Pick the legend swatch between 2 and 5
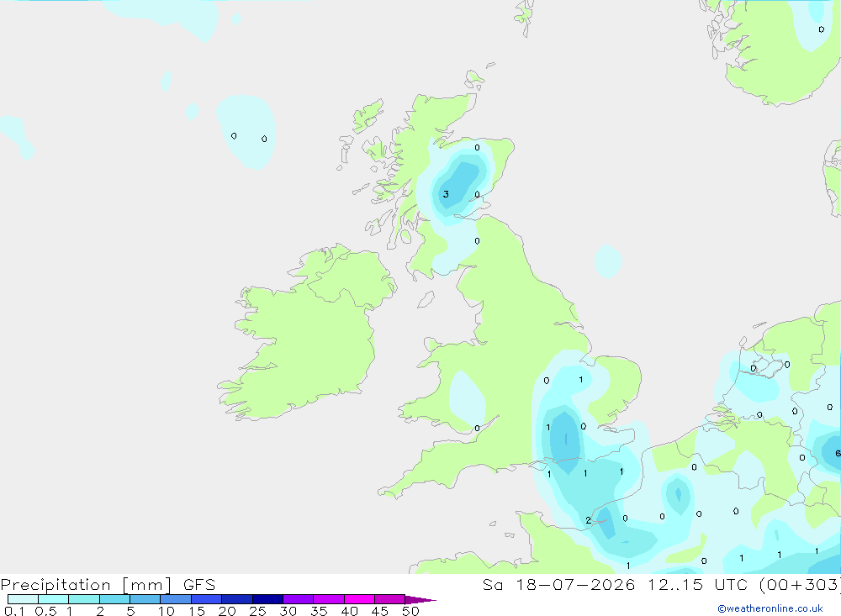Image resolution: width=841 pixels, height=616 pixels. click(114, 599)
